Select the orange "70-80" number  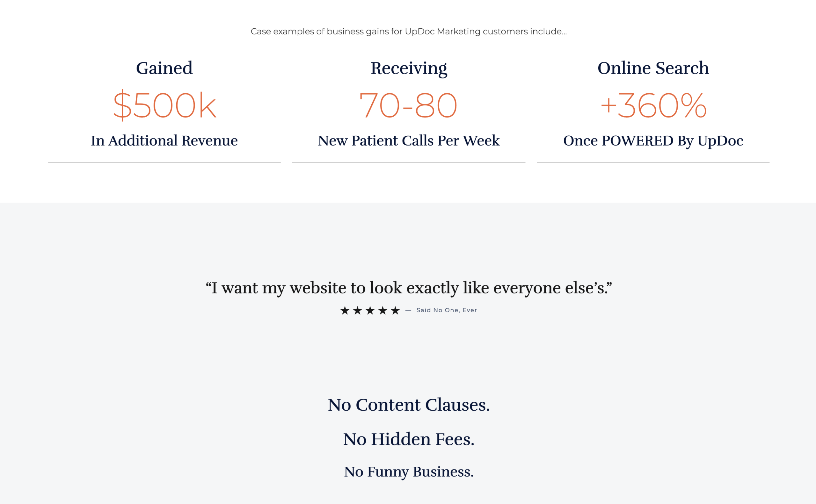(x=408, y=105)
